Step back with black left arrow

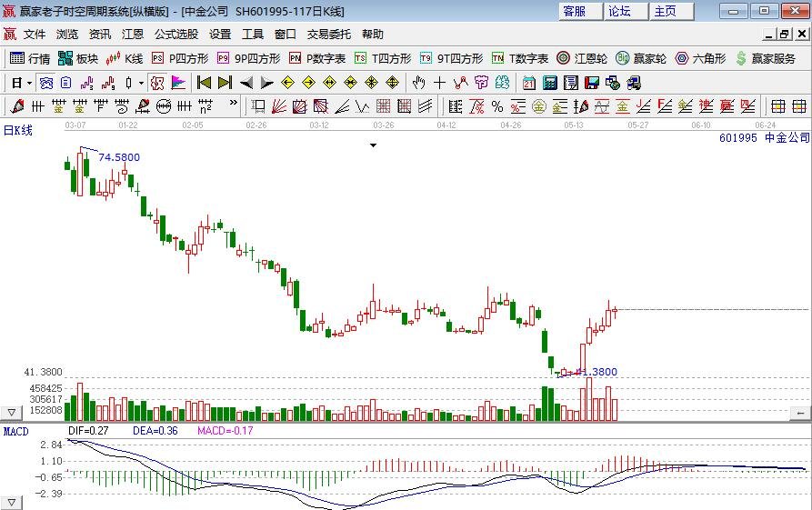coord(246,83)
